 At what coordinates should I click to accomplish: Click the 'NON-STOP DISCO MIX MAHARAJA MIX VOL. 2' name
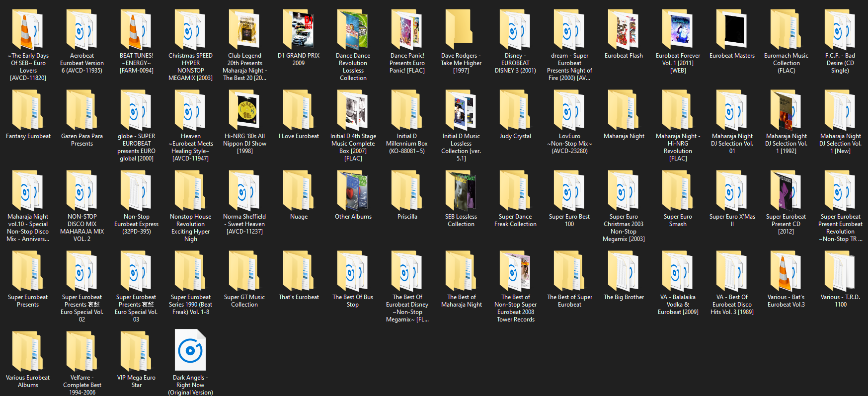82,228
